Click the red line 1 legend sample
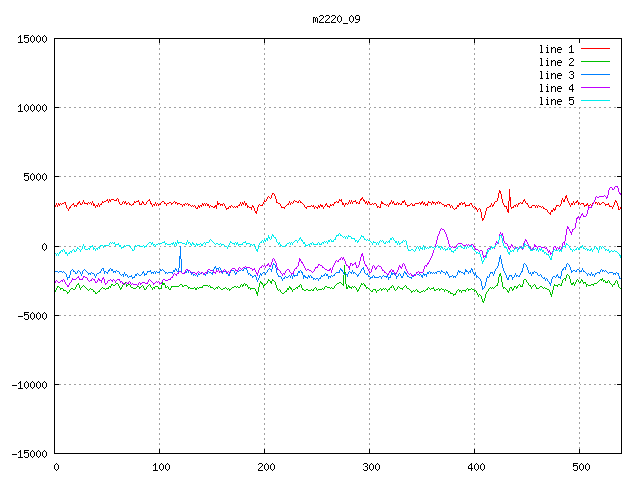Screen dimensions: 640x480 595,49
